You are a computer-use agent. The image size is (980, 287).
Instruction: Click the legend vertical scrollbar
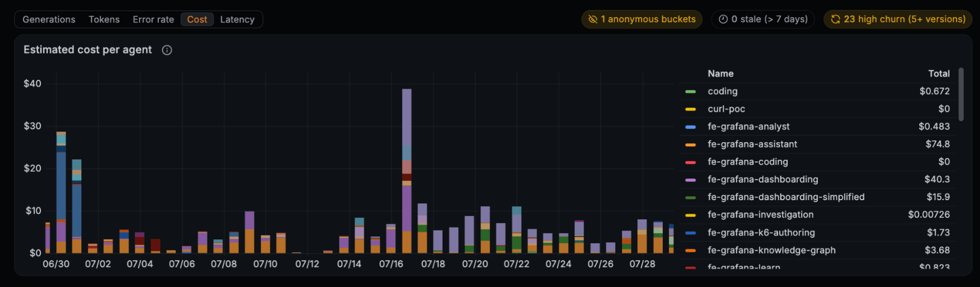(x=961, y=94)
